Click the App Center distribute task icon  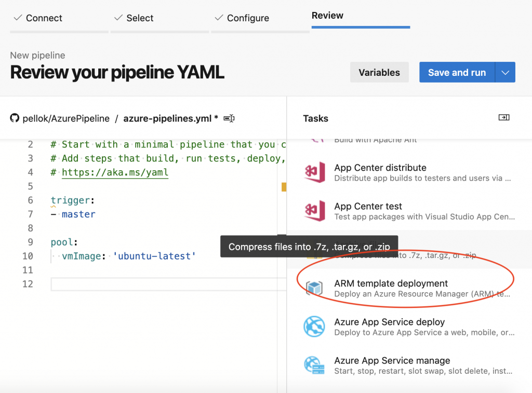315,173
